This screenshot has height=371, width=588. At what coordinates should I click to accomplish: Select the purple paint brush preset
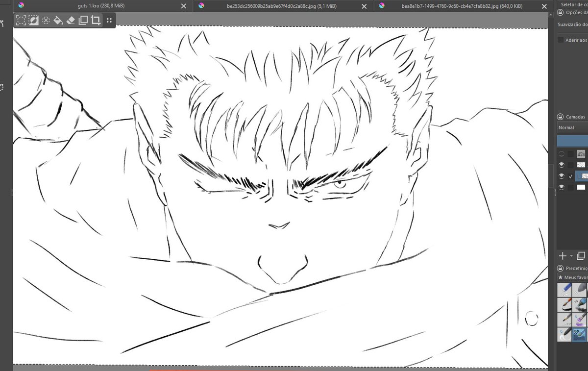pyautogui.click(x=580, y=320)
